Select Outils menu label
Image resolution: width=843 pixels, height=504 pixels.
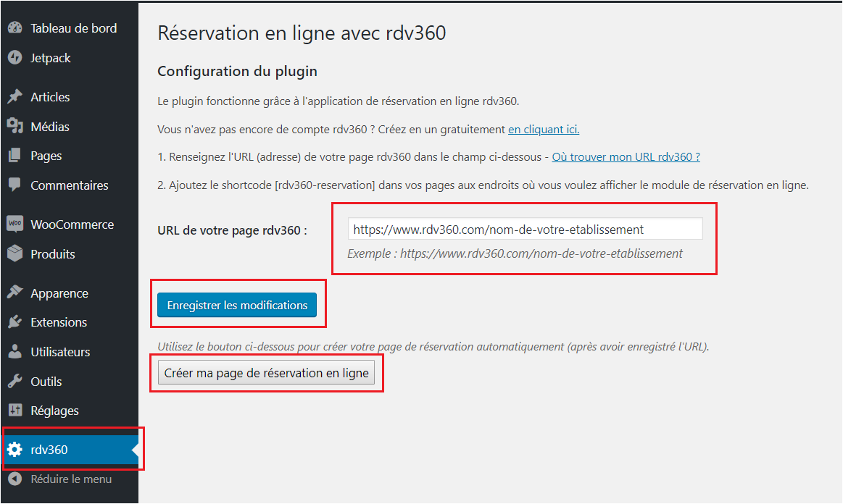[x=46, y=381]
